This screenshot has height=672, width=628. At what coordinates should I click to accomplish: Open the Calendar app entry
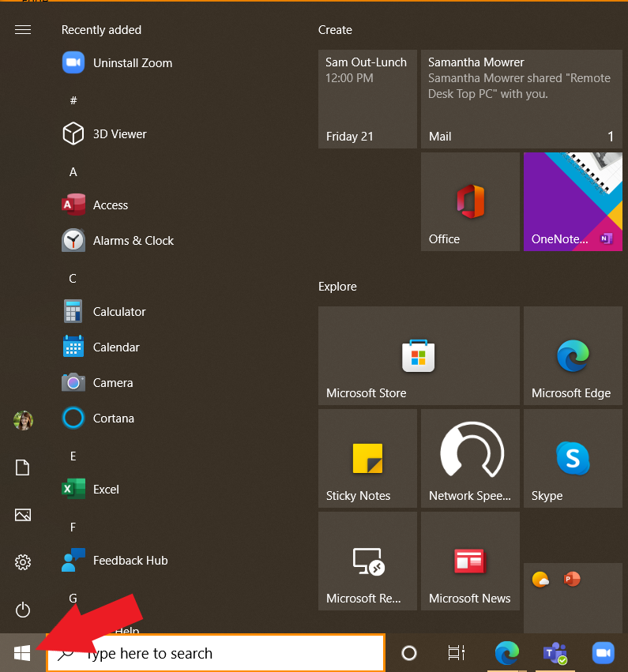(101, 347)
